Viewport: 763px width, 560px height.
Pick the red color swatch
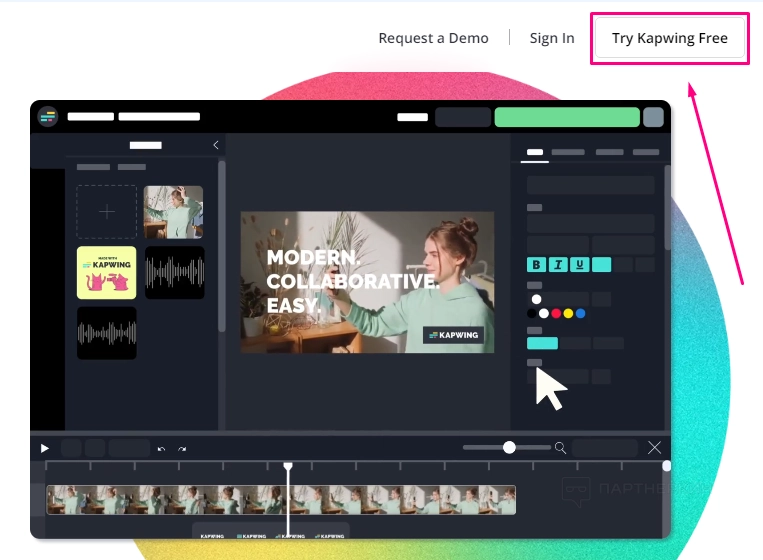point(556,314)
